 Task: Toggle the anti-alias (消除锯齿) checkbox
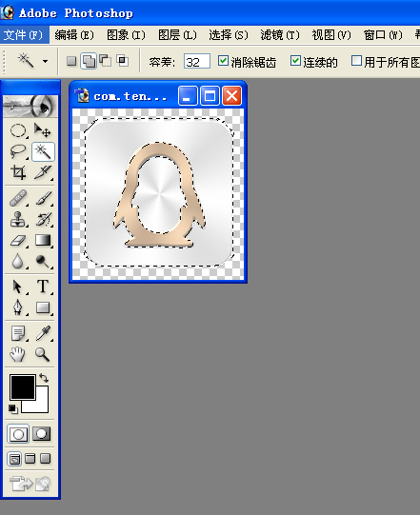click(223, 61)
